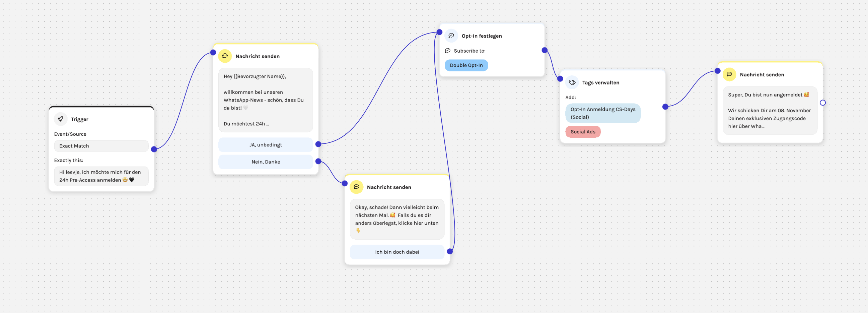Click the unconnected port on the final message node
Image resolution: width=868 pixels, height=313 pixels.
pos(823,102)
